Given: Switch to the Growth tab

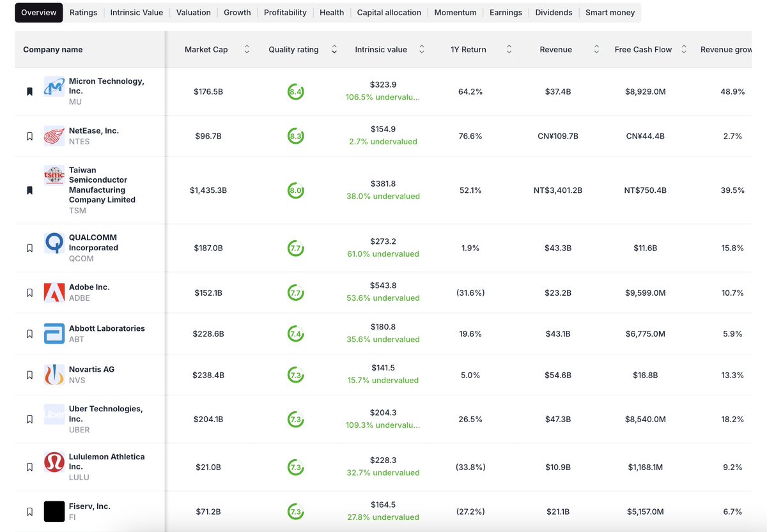Looking at the screenshot, I should (237, 12).
